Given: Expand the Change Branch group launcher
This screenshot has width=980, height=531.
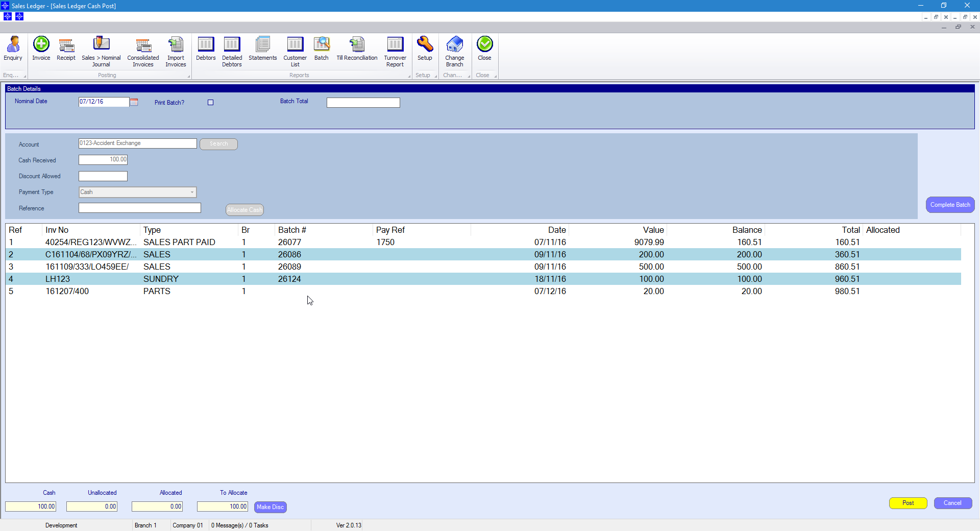Looking at the screenshot, I should pyautogui.click(x=469, y=77).
